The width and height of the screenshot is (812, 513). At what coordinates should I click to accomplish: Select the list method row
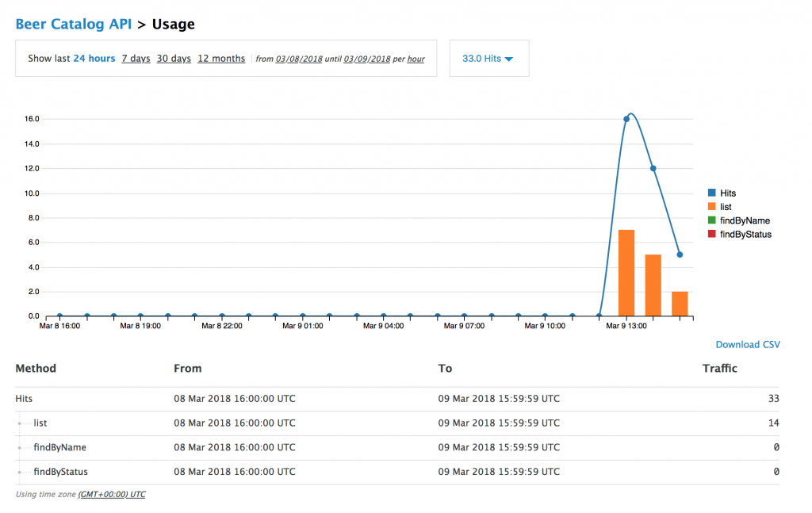coord(40,423)
